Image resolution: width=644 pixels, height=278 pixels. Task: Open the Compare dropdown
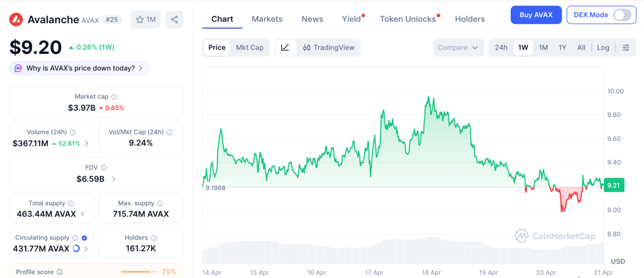click(x=458, y=48)
